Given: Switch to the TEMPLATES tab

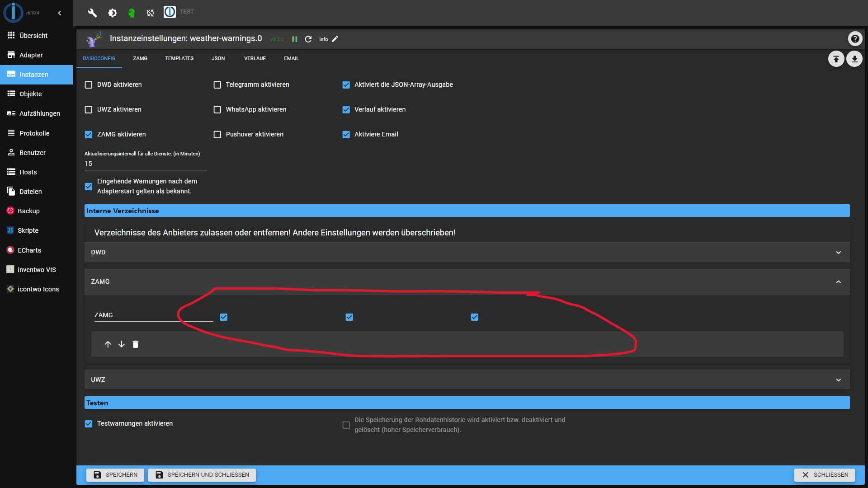Looking at the screenshot, I should coord(179,59).
